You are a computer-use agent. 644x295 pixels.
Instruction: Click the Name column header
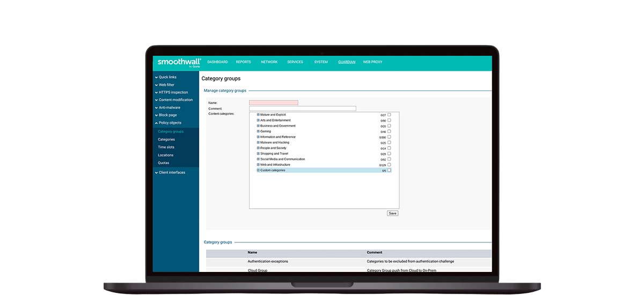pyautogui.click(x=252, y=252)
